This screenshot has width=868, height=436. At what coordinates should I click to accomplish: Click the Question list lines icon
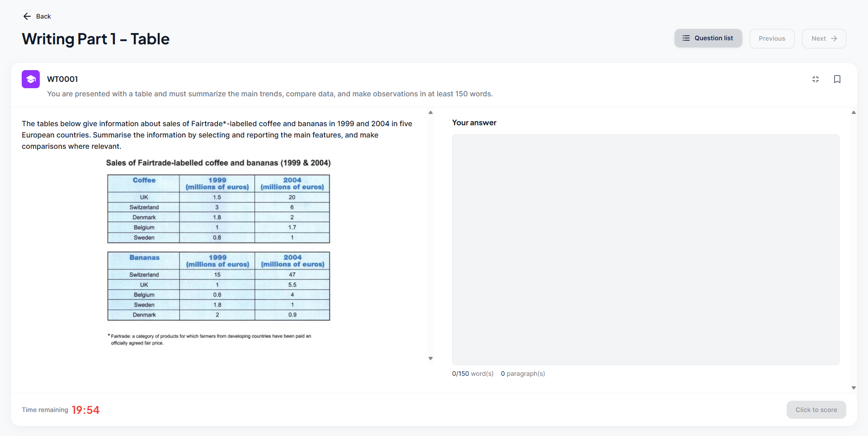686,38
